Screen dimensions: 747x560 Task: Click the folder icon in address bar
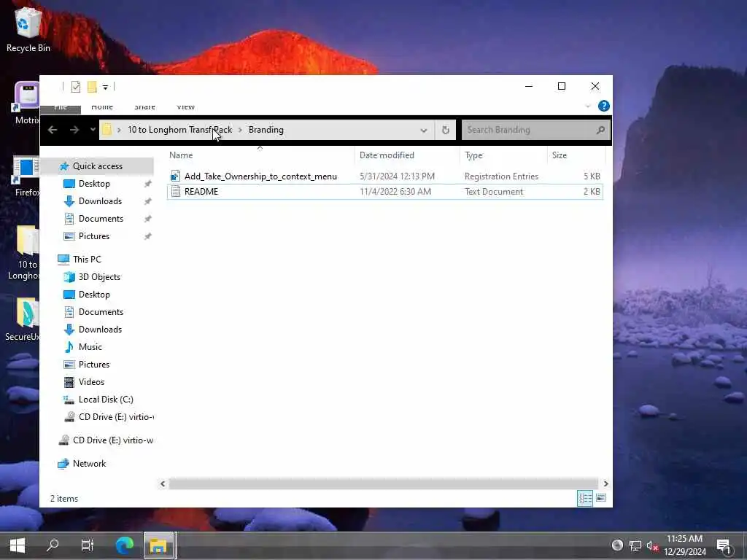(107, 130)
